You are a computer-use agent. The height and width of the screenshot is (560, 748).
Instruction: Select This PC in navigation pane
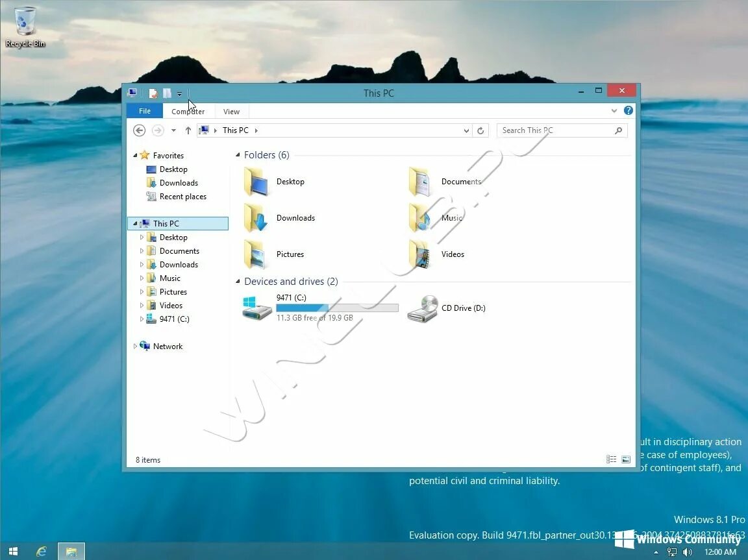pos(166,223)
